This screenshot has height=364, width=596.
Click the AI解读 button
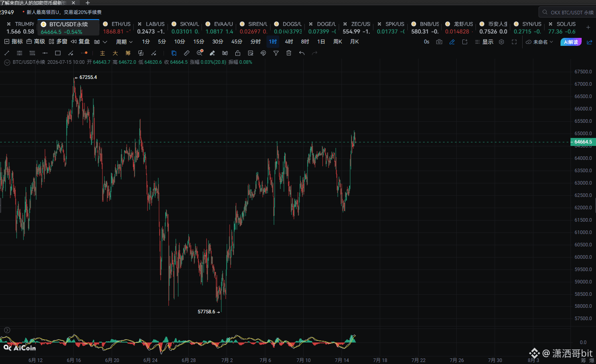pyautogui.click(x=571, y=42)
